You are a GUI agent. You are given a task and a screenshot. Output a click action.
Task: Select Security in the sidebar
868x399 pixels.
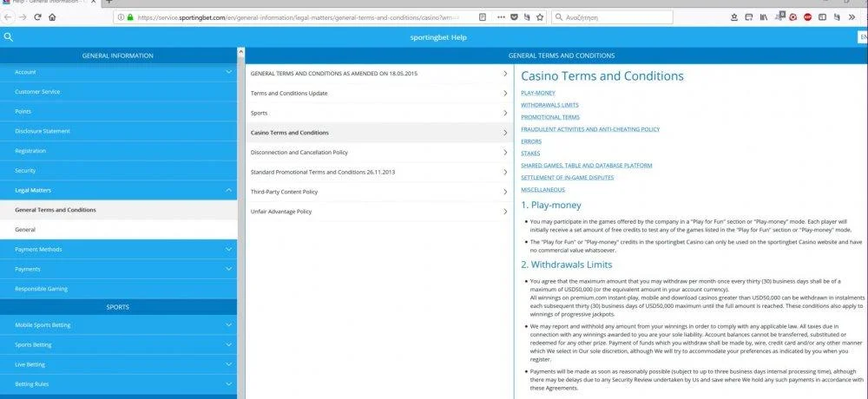coord(118,171)
